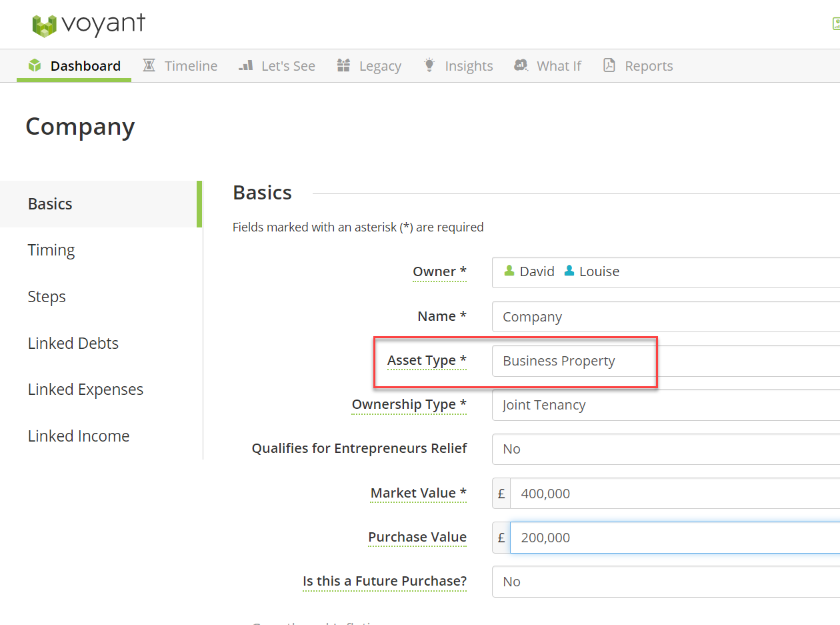The width and height of the screenshot is (840, 625).
Task: Click the Company page heading
Action: (80, 127)
